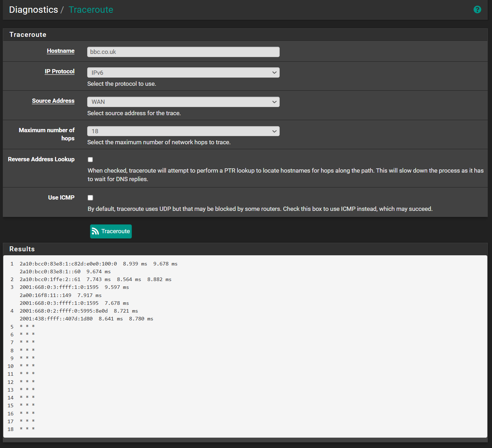Viewport: 492px width, 448px height.
Task: Click the hop 18 timeout asterisks row
Action: pyautogui.click(x=27, y=429)
